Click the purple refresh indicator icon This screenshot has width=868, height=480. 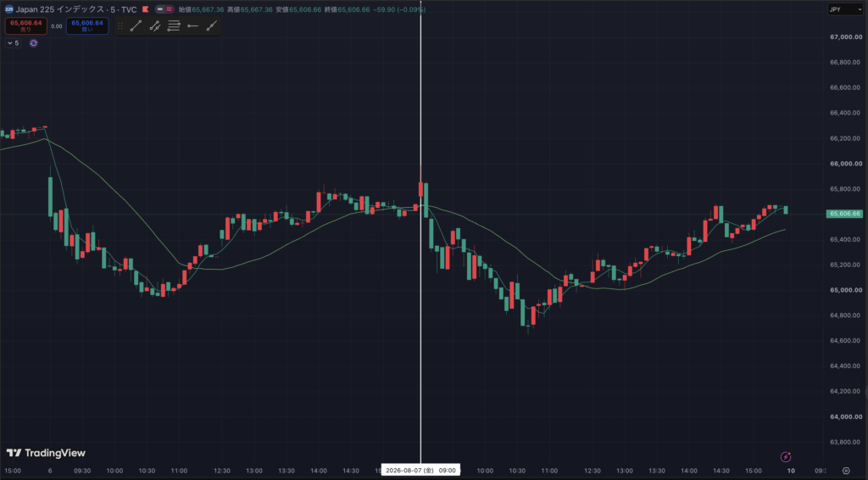tap(34, 43)
